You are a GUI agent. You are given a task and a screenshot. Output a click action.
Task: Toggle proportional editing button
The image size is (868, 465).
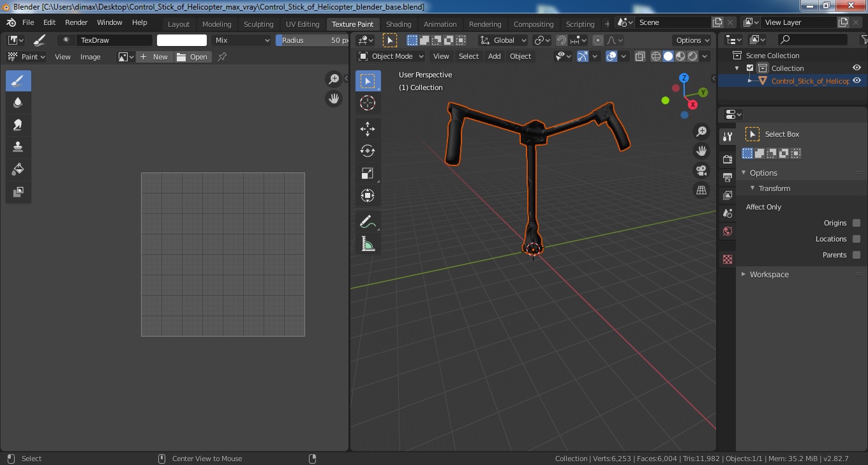[x=597, y=40]
